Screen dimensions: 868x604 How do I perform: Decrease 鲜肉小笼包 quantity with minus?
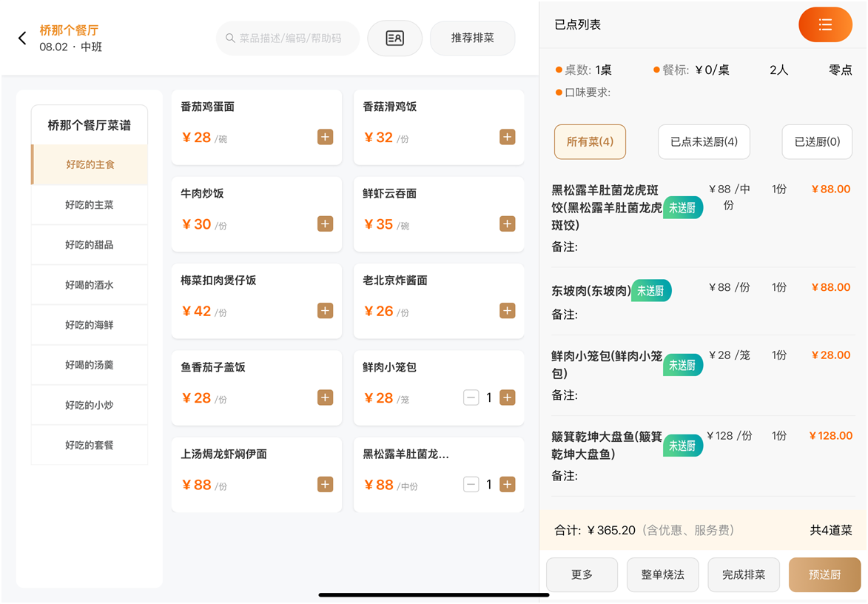(471, 398)
